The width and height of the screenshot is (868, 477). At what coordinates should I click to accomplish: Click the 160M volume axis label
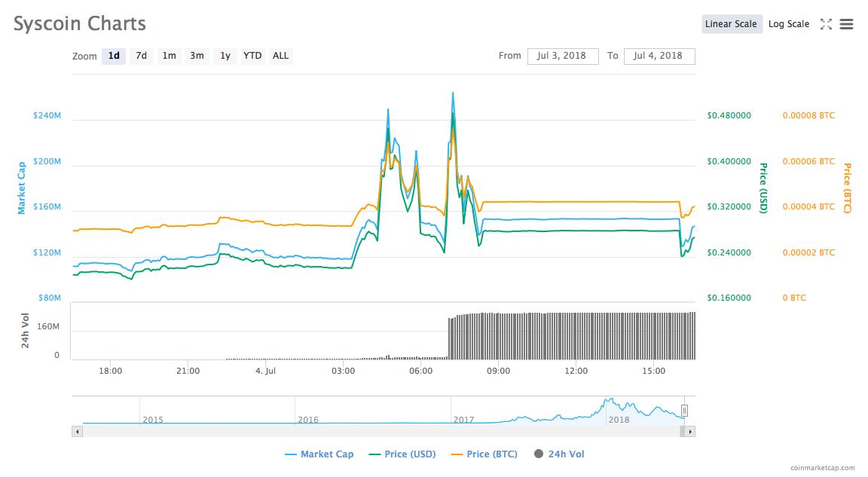coord(48,326)
